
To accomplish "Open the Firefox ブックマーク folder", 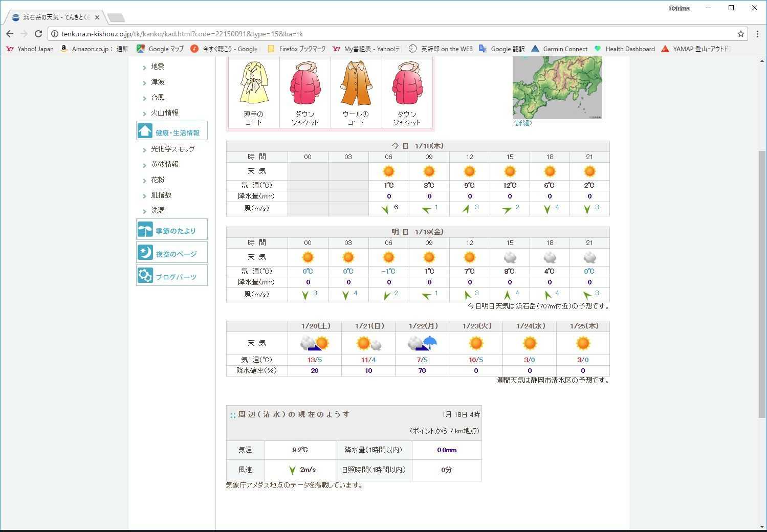I will pos(297,49).
